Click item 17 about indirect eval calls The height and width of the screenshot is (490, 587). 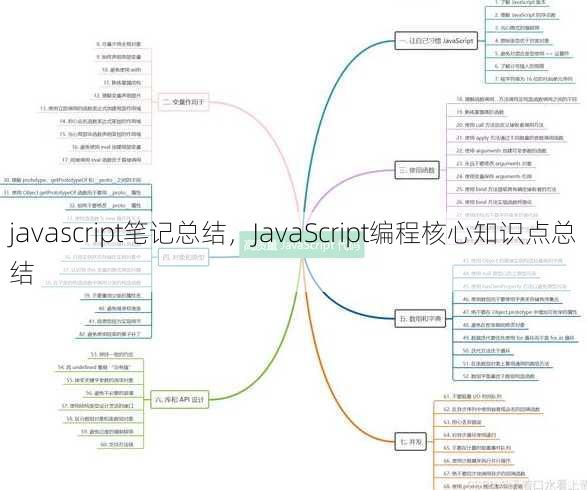(x=102, y=160)
